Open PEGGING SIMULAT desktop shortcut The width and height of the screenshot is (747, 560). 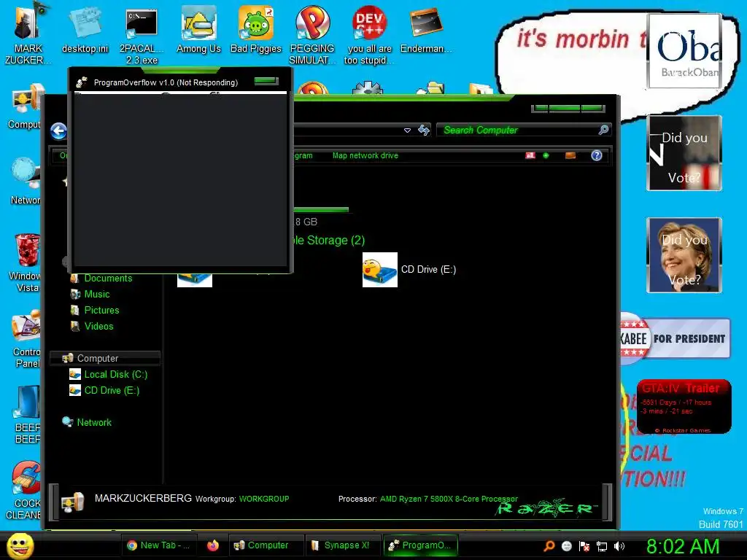(312, 36)
